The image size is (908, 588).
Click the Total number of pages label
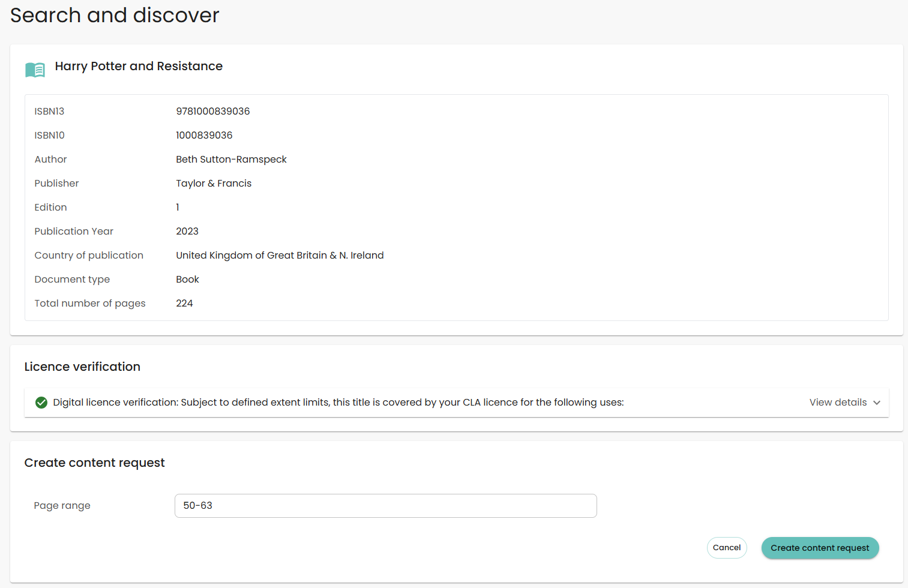coord(90,303)
